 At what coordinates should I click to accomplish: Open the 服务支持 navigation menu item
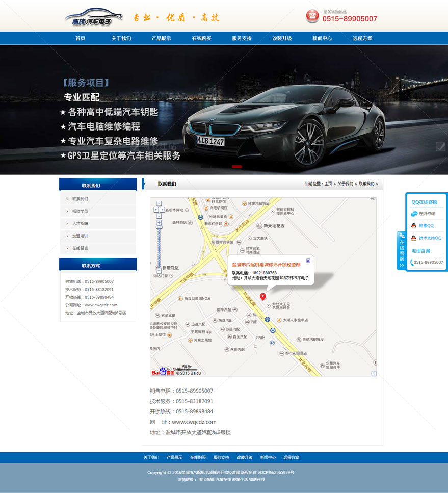coord(242,38)
